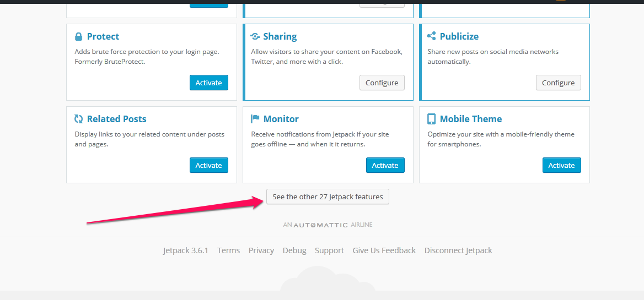Open the Protect module title
The width and height of the screenshot is (644, 300).
pyautogui.click(x=103, y=36)
